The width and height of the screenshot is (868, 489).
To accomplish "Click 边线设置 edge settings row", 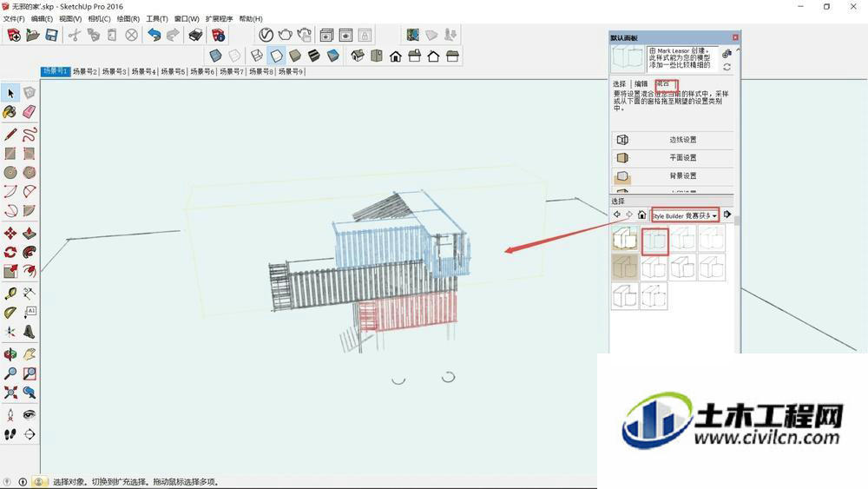I will click(x=673, y=140).
